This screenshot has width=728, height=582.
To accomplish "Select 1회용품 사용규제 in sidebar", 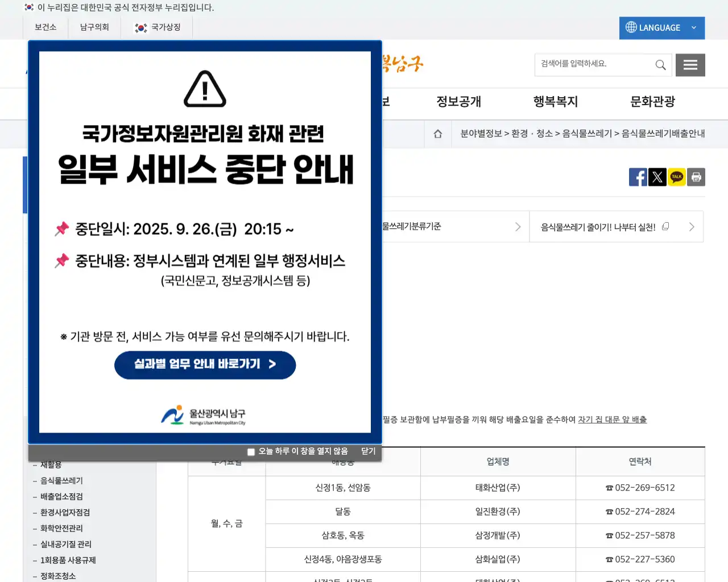I will pos(68,560).
